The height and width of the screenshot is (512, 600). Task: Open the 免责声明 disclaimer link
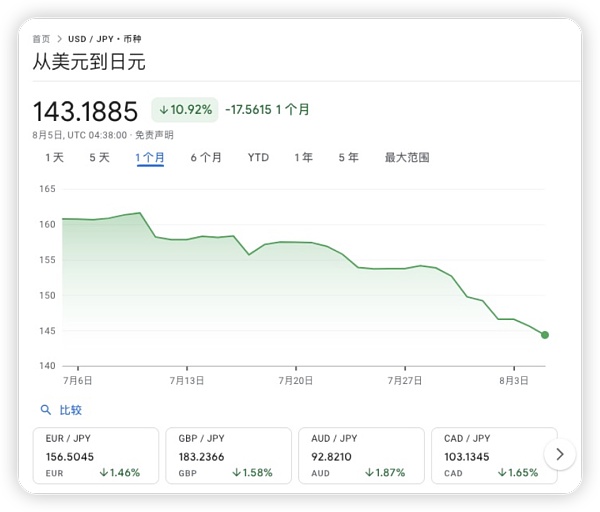coord(154,135)
